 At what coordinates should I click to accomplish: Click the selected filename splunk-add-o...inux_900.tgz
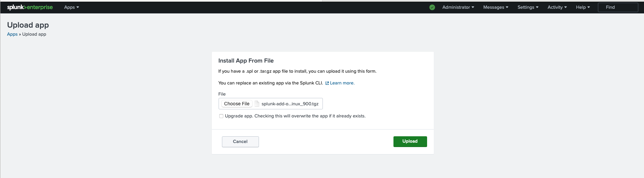(x=290, y=104)
